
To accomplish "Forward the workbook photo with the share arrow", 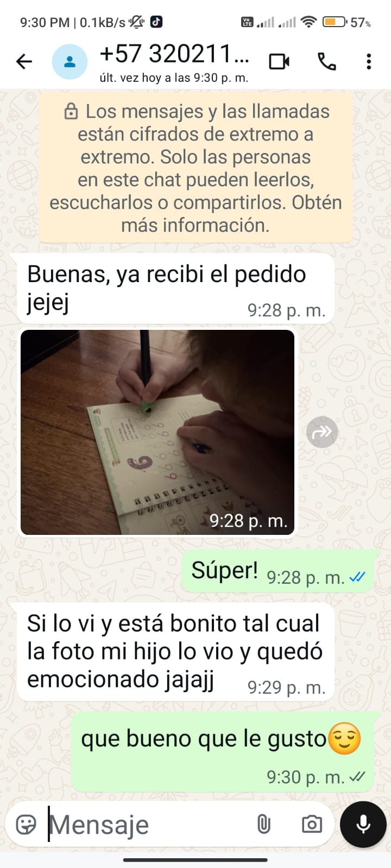I will point(322,432).
